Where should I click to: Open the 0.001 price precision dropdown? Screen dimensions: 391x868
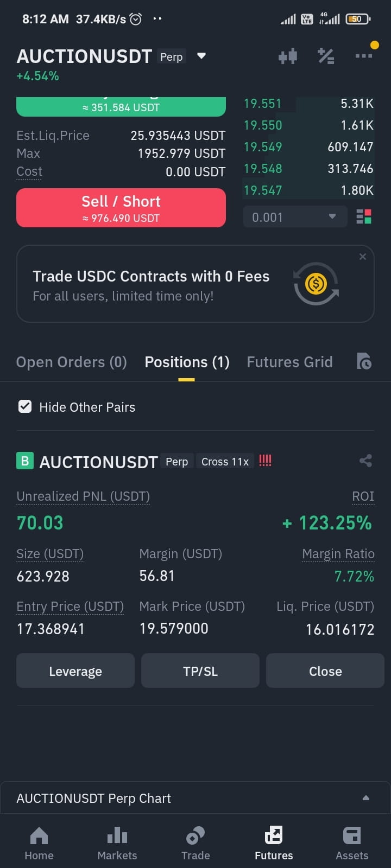295,217
